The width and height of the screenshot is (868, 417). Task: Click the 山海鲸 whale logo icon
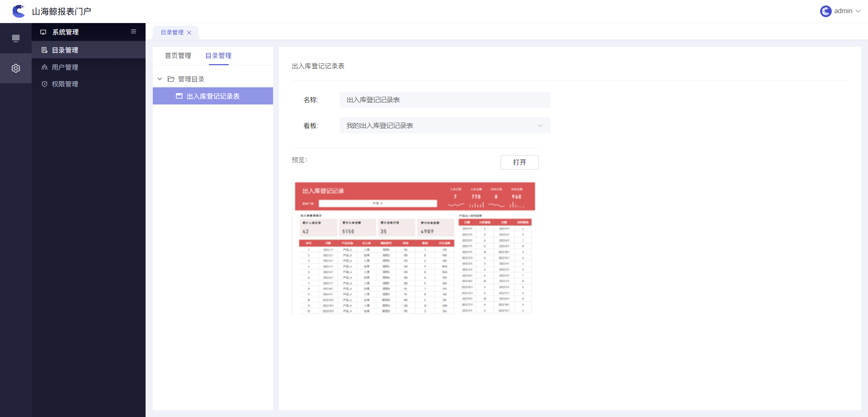pyautogui.click(x=19, y=11)
